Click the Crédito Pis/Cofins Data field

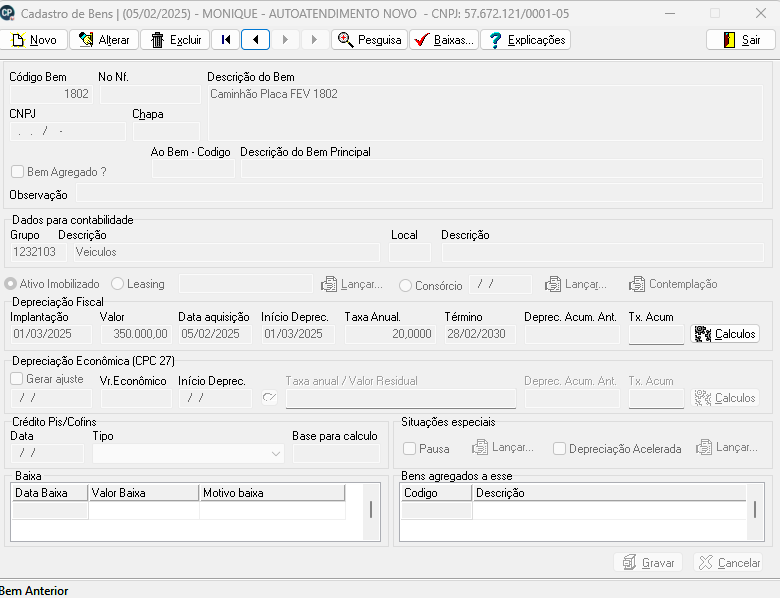point(47,453)
